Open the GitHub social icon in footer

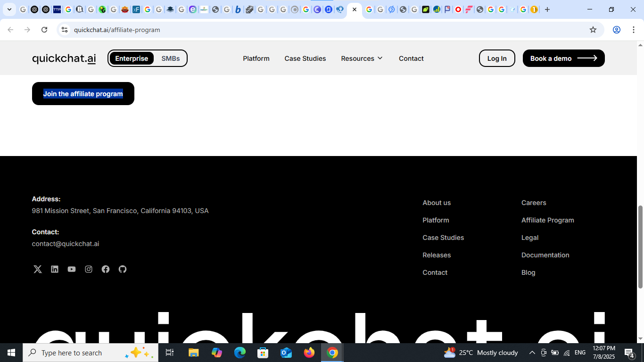click(x=123, y=269)
